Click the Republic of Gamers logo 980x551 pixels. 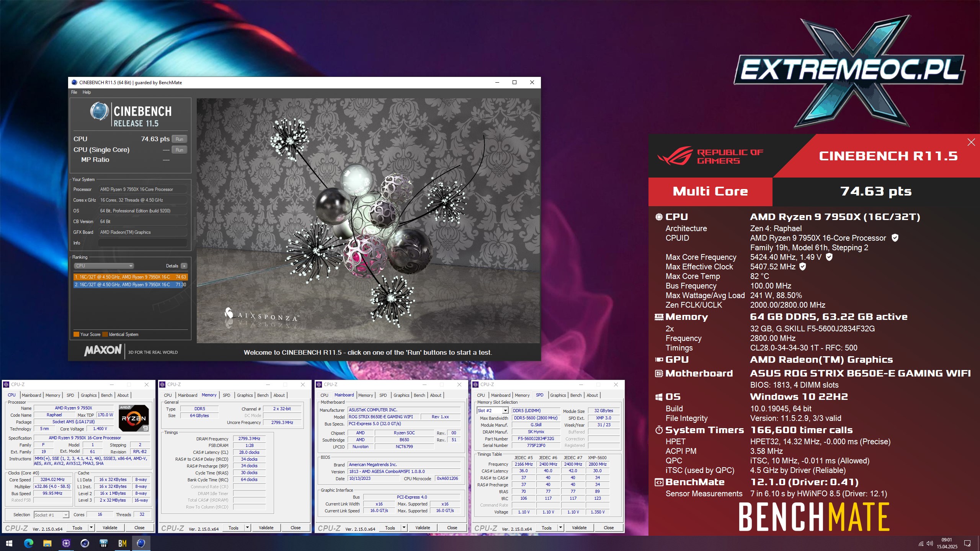(710, 156)
